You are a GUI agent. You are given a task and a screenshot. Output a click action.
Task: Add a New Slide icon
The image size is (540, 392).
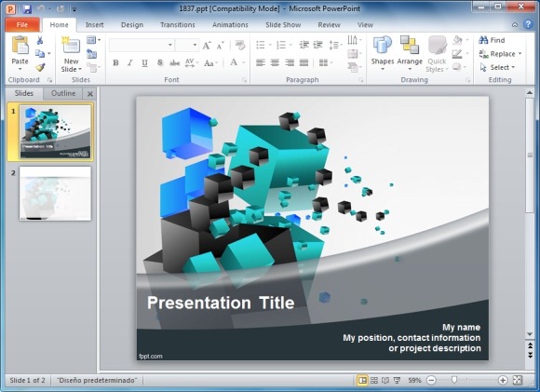pos(71,45)
